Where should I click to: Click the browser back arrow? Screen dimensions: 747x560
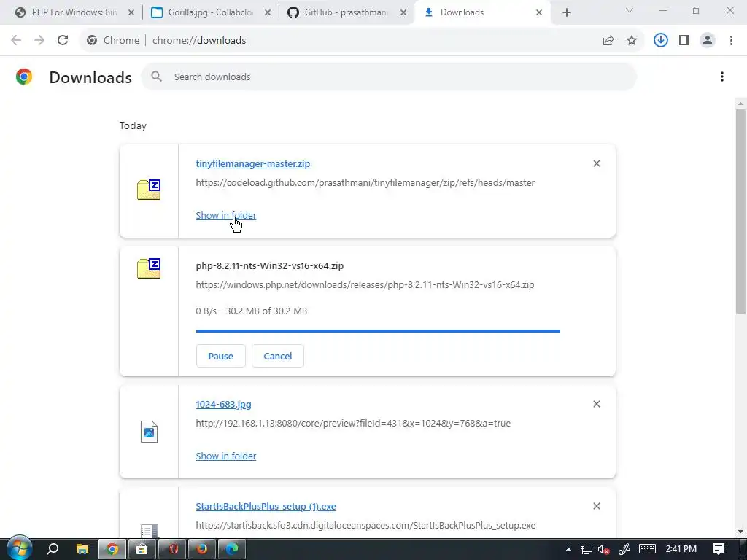click(x=16, y=41)
